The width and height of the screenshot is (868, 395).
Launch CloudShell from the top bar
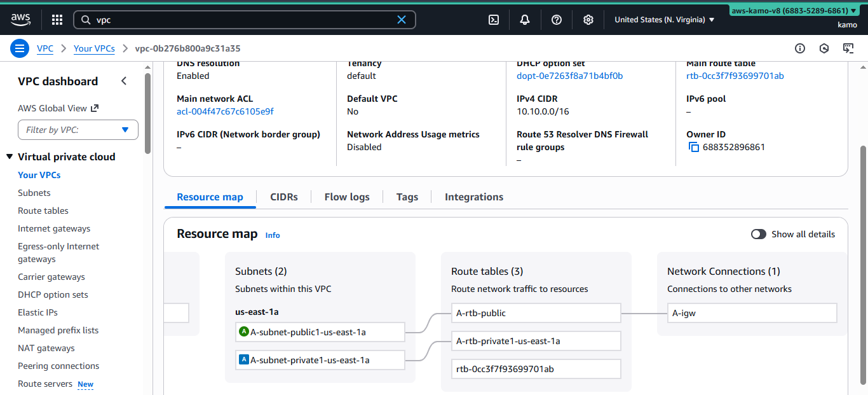pos(494,20)
